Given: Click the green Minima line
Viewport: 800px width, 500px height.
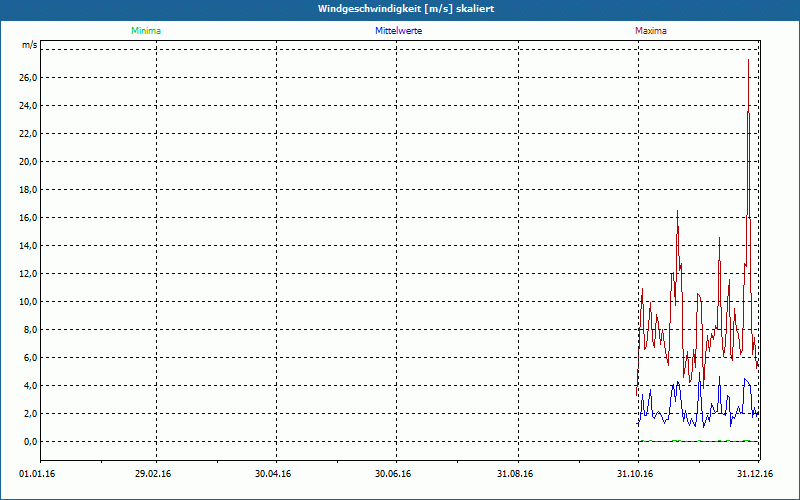Looking at the screenshot, I should (x=700, y=440).
